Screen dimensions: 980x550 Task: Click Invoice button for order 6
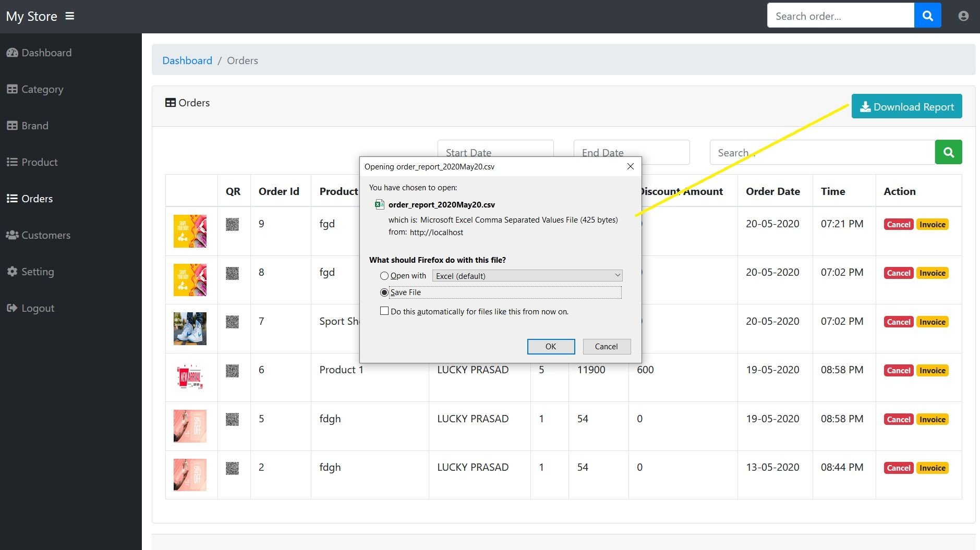932,371
